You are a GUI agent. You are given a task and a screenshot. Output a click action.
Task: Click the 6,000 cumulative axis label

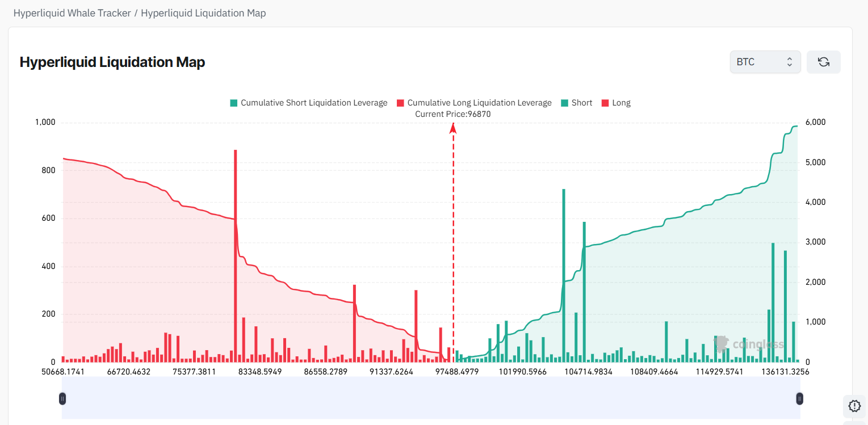coord(816,123)
